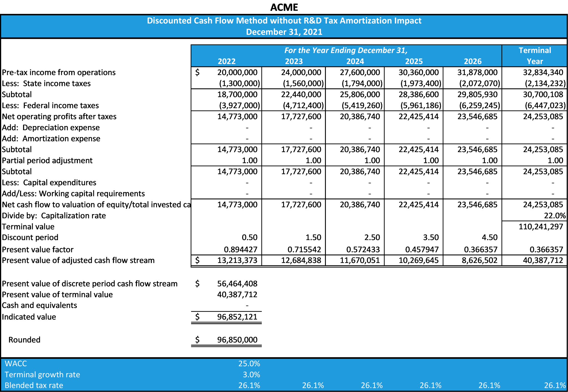The width and height of the screenshot is (568, 392).
Task: Select the 11,670,051 present value cell
Action: click(x=360, y=260)
